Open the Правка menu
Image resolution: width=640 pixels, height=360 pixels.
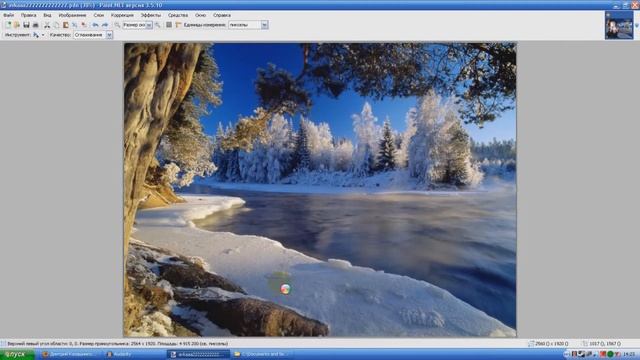point(29,15)
